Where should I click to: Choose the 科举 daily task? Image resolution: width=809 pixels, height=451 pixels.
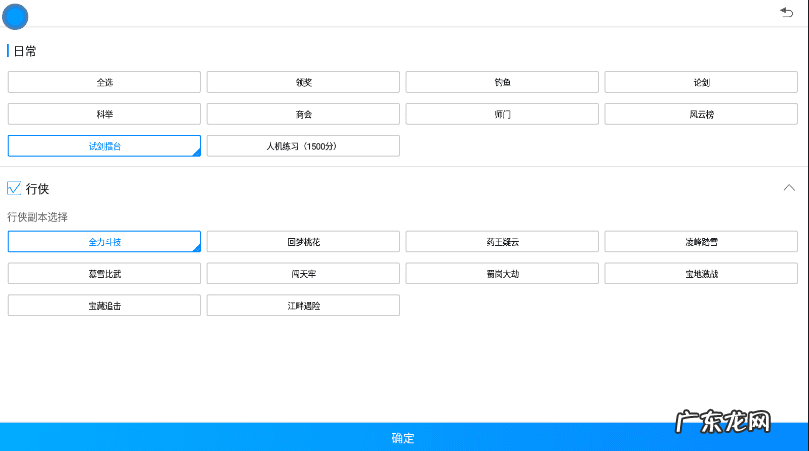point(104,114)
